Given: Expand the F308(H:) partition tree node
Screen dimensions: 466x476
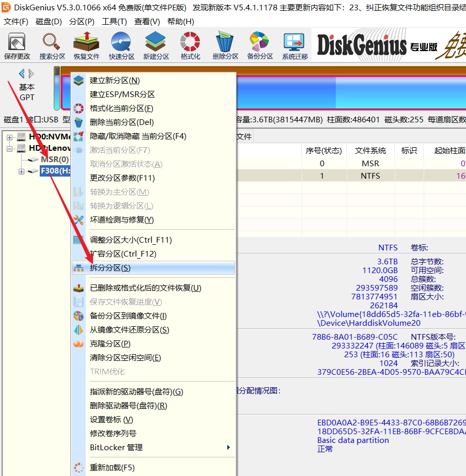Looking at the screenshot, I should coord(21,171).
